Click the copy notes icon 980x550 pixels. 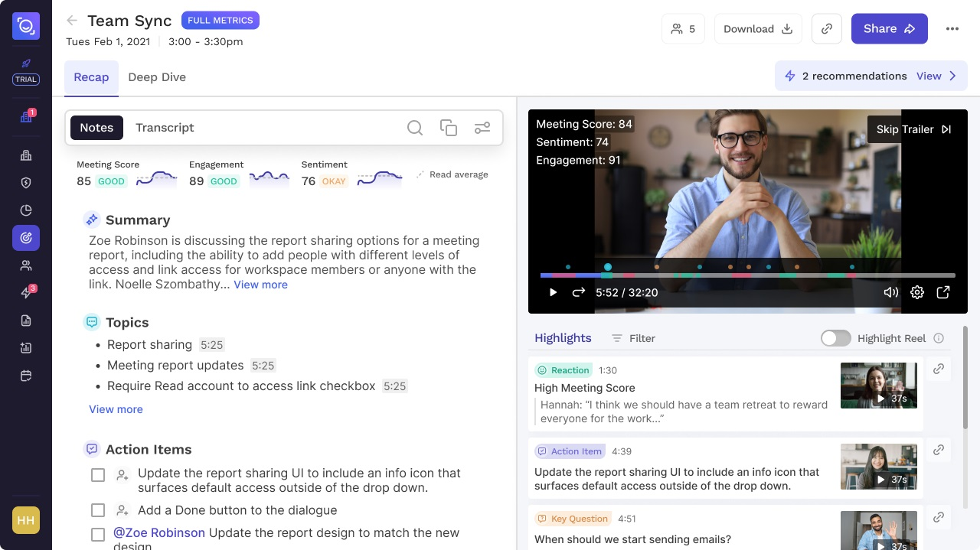(x=449, y=128)
